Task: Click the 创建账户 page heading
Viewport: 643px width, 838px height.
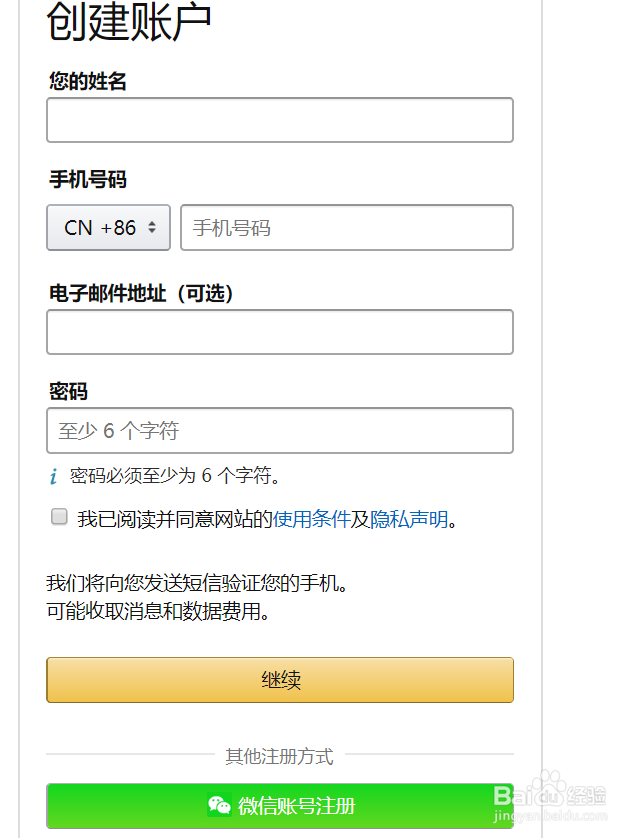Action: coord(129,23)
